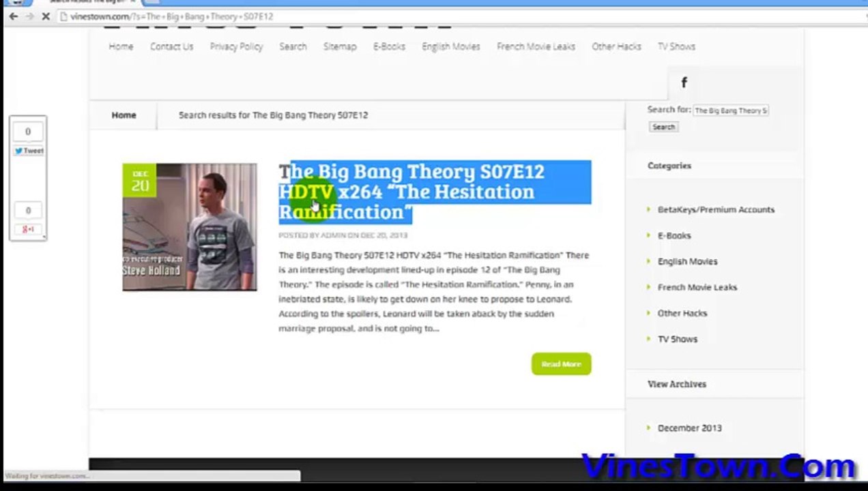This screenshot has width=868, height=491.
Task: Click the Home breadcrumb link
Action: pos(124,115)
